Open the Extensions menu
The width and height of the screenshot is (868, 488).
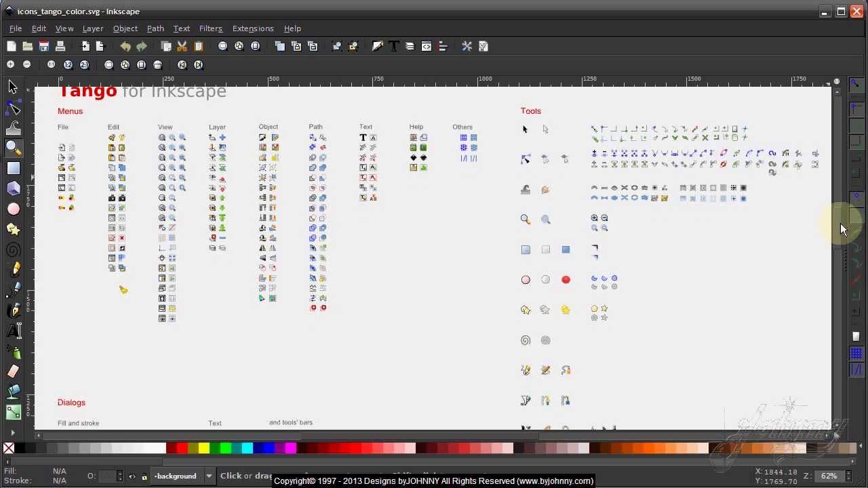click(253, 28)
